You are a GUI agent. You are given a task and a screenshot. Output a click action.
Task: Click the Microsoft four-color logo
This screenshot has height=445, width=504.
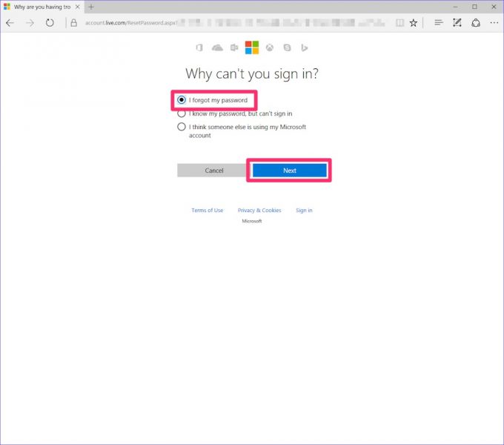click(252, 47)
